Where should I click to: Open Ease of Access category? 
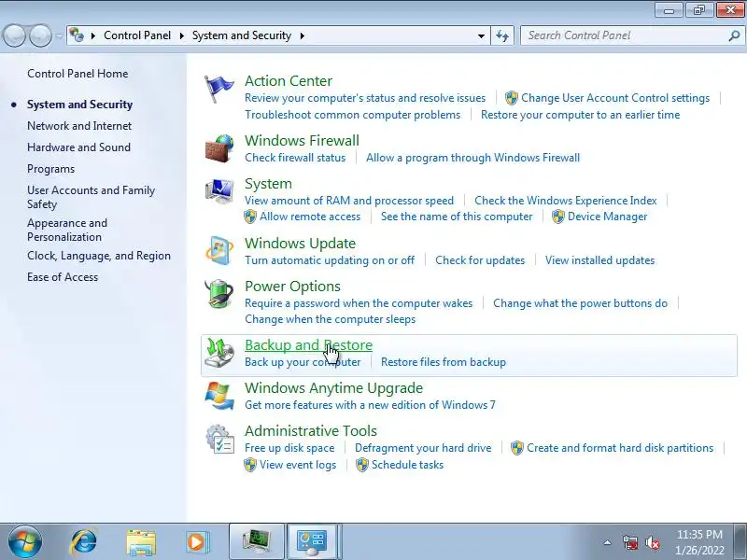pyautogui.click(x=63, y=277)
